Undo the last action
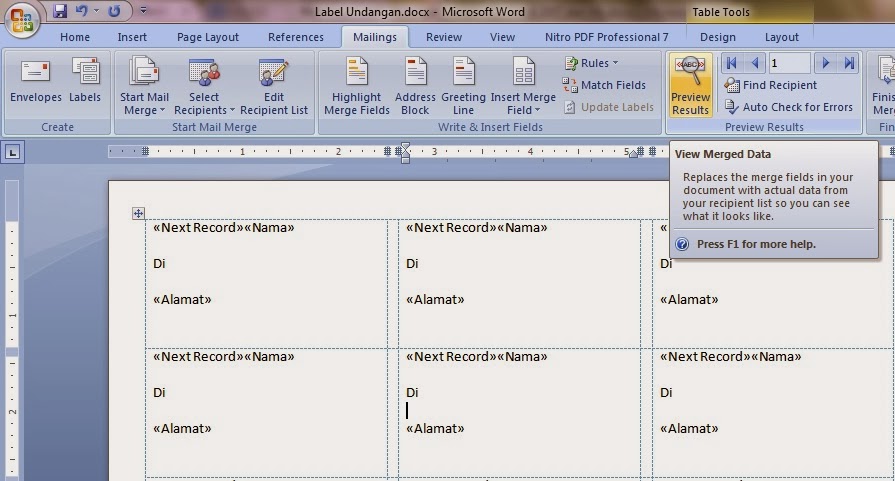Image resolution: width=895 pixels, height=481 pixels. tap(82, 10)
